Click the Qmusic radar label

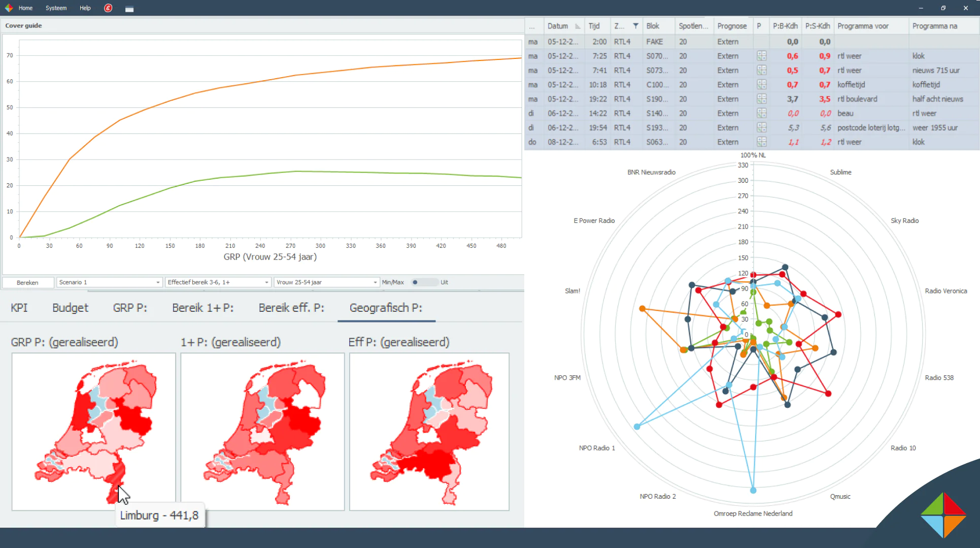tap(840, 496)
